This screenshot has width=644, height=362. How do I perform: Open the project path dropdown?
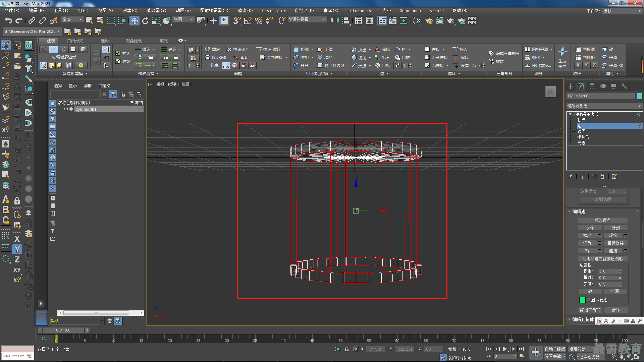coord(33,32)
